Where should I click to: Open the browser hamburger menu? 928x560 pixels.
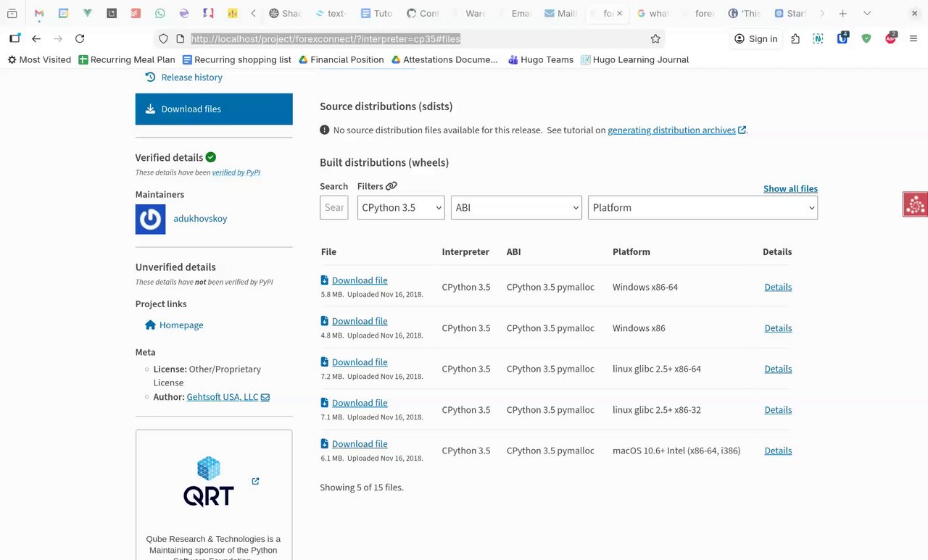(x=913, y=39)
